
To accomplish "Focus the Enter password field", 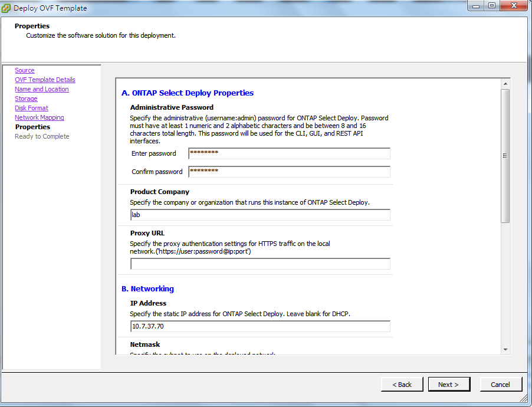I will pos(289,153).
